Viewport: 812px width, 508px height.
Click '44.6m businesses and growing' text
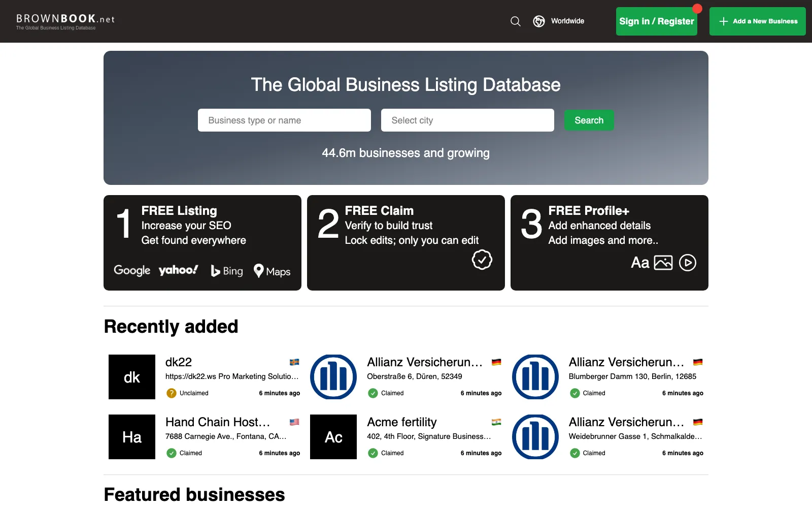[406, 153]
